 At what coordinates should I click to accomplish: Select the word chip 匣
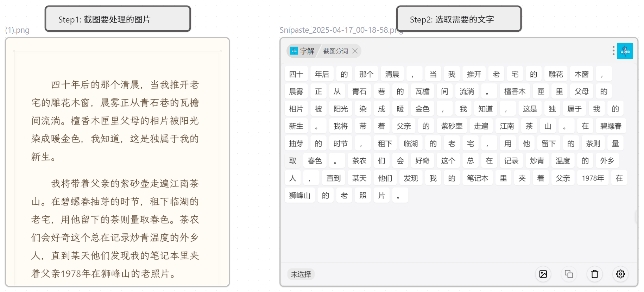point(541,91)
